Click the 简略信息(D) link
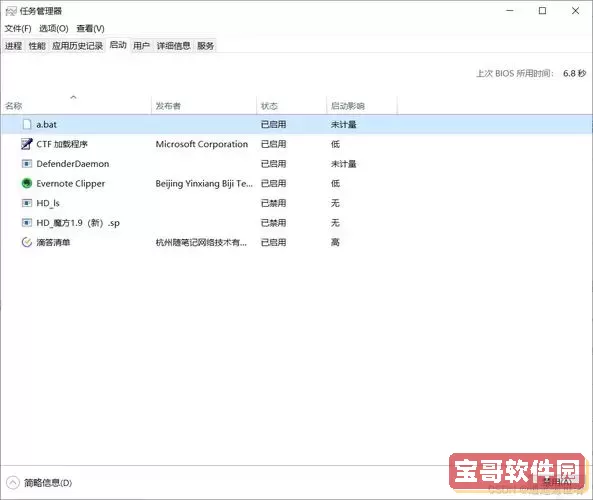The image size is (593, 500). point(48,483)
